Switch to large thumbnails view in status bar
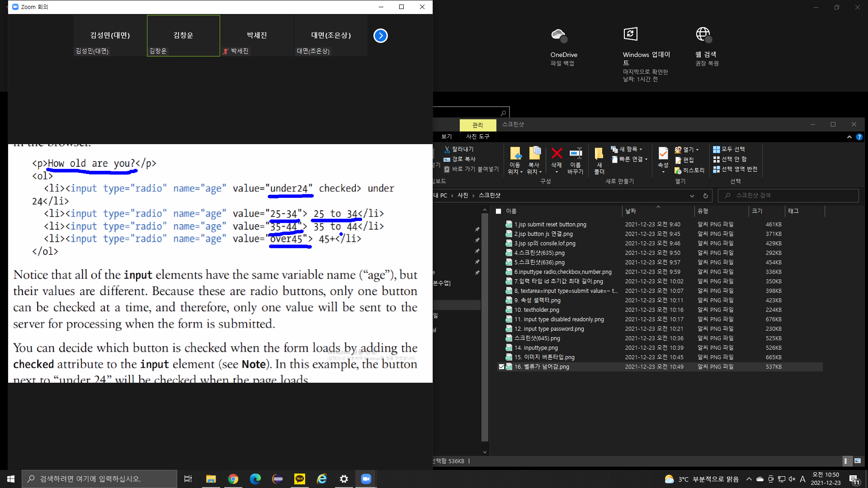The width and height of the screenshot is (868, 488). pyautogui.click(x=857, y=461)
